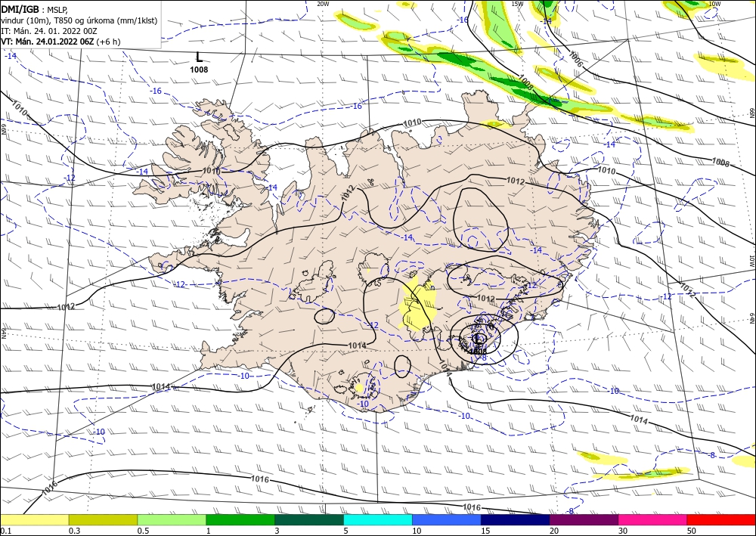Click the 'vindur (10m), T850 og úrkoma' line
The image size is (756, 536).
pyautogui.click(x=79, y=20)
